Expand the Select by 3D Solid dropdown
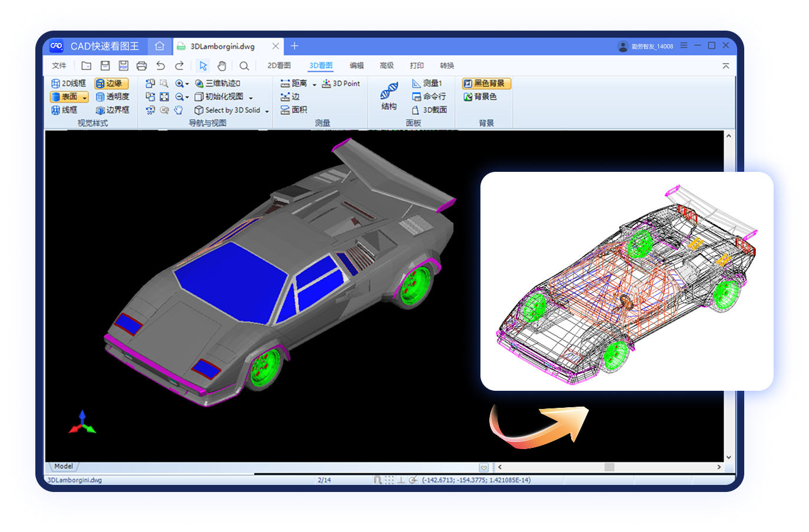The width and height of the screenshot is (809, 532). [267, 111]
